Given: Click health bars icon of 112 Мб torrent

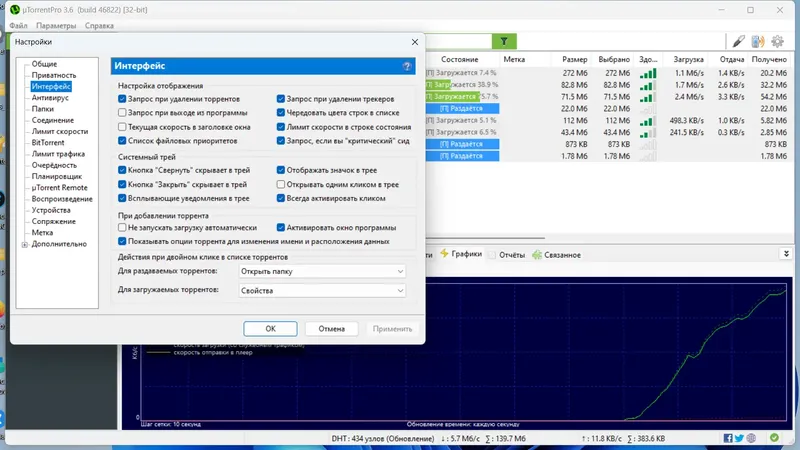Looking at the screenshot, I should point(648,121).
